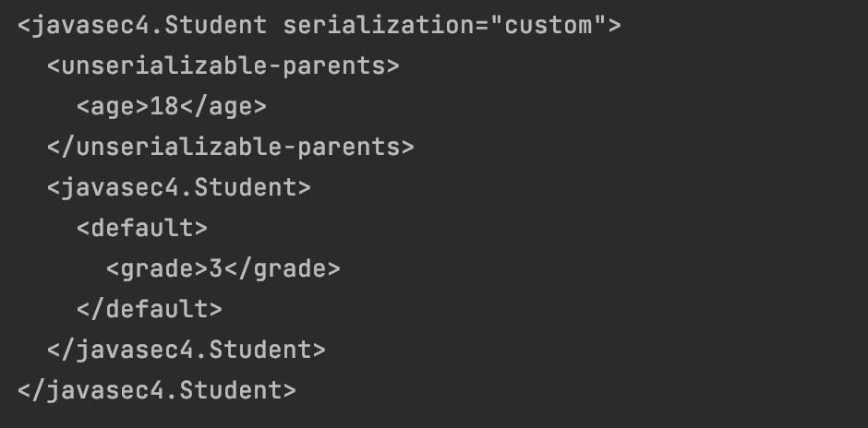868x428 pixels.
Task: Click the indented closing javasec4.Student tag
Action: [x=186, y=350]
